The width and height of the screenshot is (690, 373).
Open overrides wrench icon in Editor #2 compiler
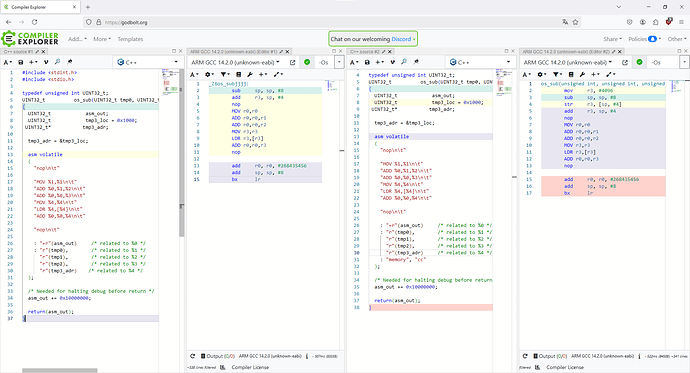point(583,74)
